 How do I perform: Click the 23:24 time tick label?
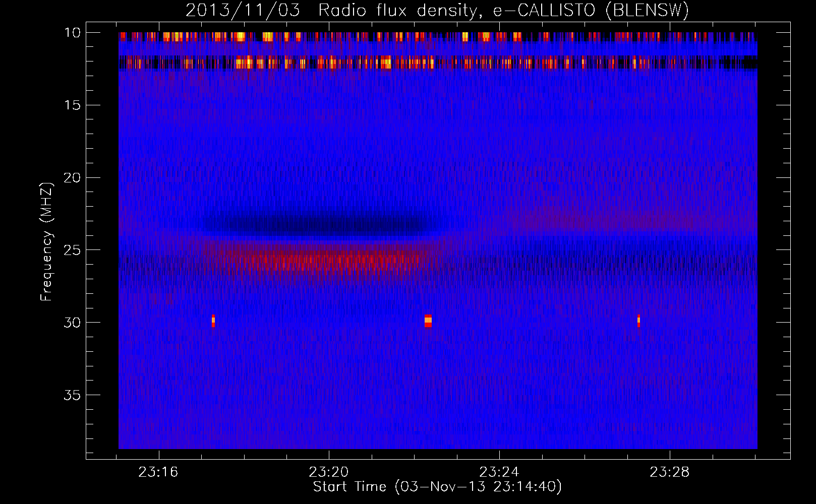click(499, 472)
